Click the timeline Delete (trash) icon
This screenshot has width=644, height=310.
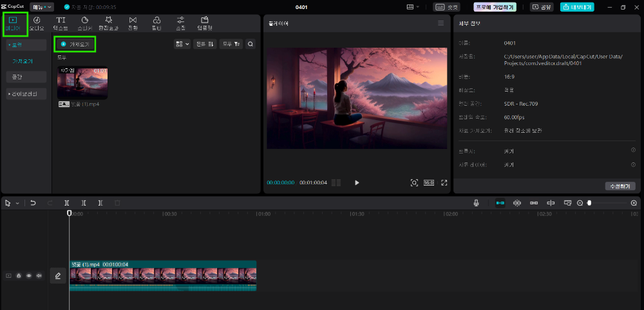(117, 203)
